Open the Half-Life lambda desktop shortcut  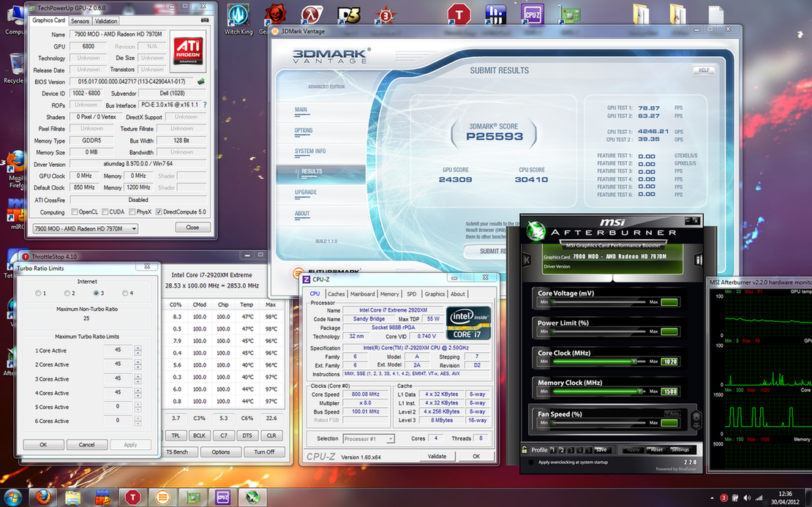pyautogui.click(x=311, y=15)
